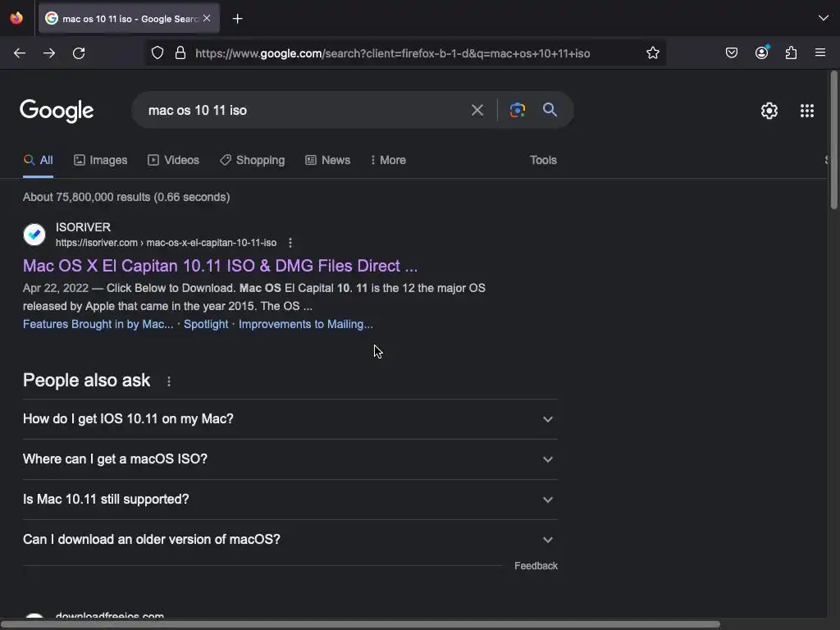Viewport: 840px width, 630px height.
Task: Click the Google logo
Action: [x=57, y=111]
